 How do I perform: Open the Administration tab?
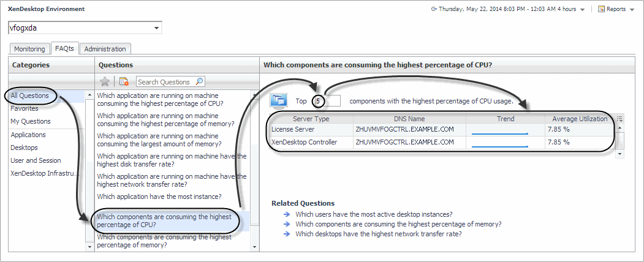pos(105,49)
